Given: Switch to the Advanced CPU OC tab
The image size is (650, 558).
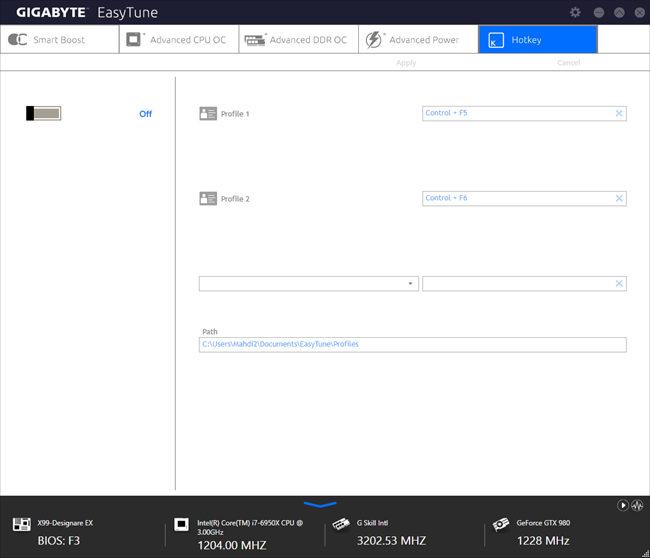Looking at the screenshot, I should (x=179, y=39).
